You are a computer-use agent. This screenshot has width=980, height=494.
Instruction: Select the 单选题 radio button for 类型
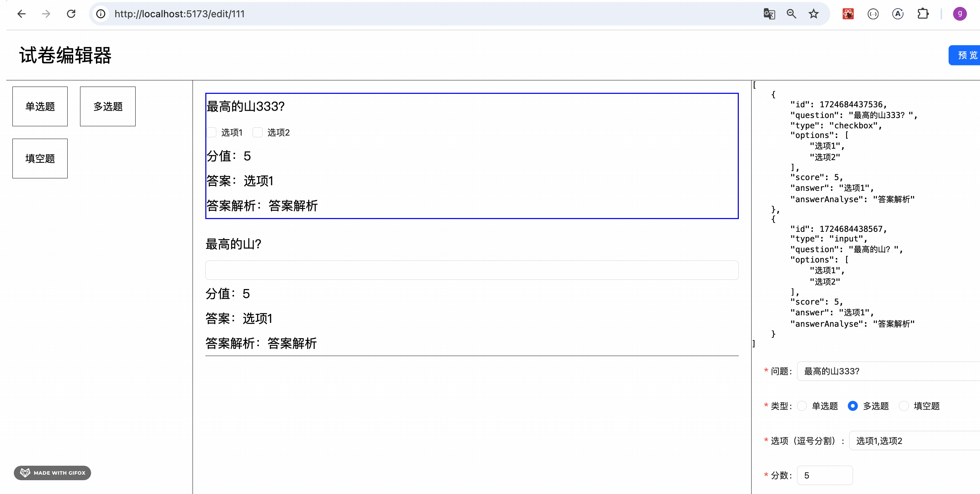tap(802, 406)
